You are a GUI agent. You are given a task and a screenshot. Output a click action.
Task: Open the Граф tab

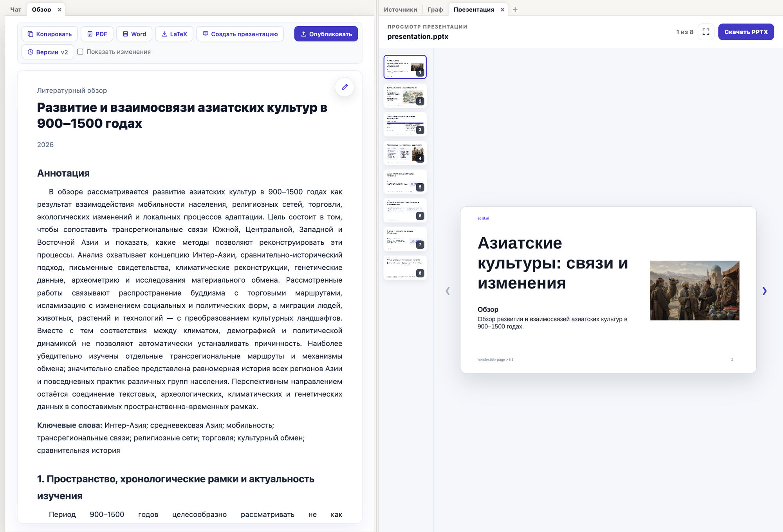coord(435,9)
